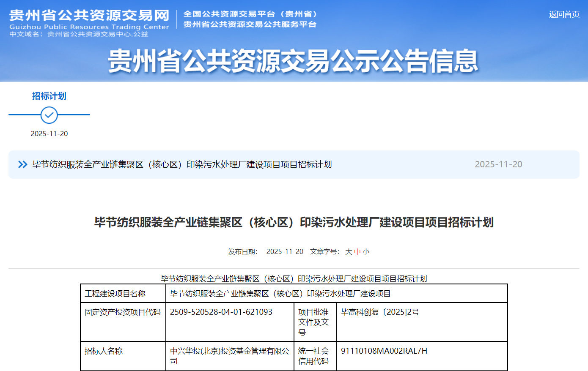The image size is (588, 371).
Task: Open the 毕节纺织服装全产业链集聚区 announcement link
Action: click(181, 164)
